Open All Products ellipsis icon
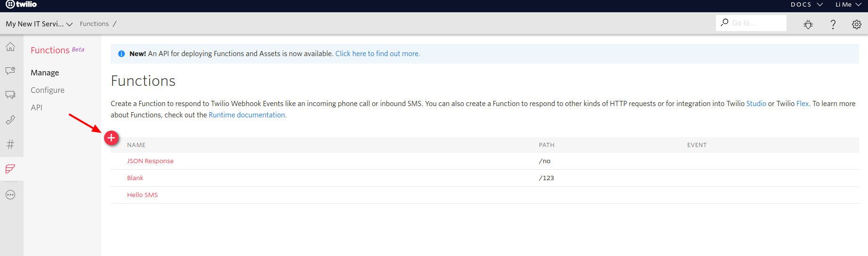 click(x=10, y=195)
